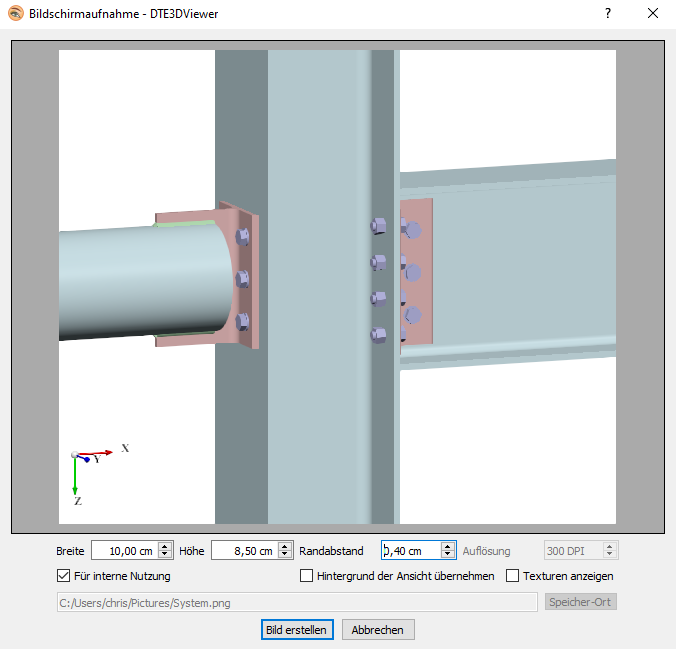Click the DTE3DViewer app icon in title bar
676x649 pixels.
pyautogui.click(x=16, y=13)
